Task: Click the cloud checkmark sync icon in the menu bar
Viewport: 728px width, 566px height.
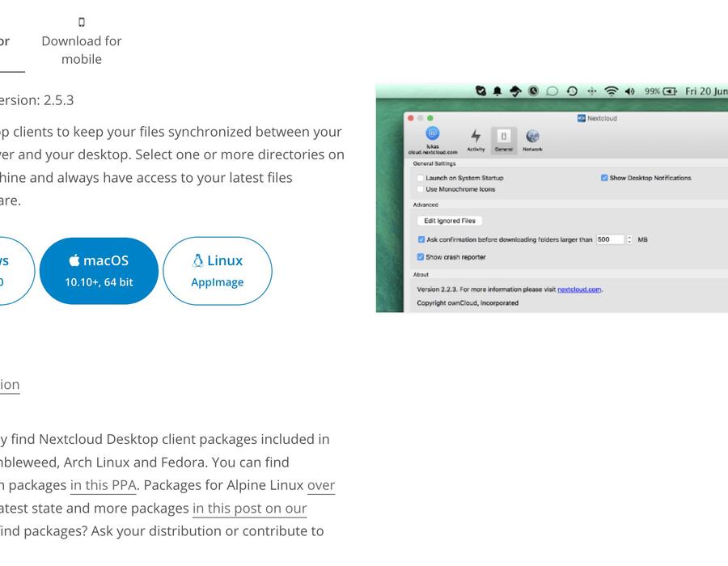Action: [x=515, y=91]
